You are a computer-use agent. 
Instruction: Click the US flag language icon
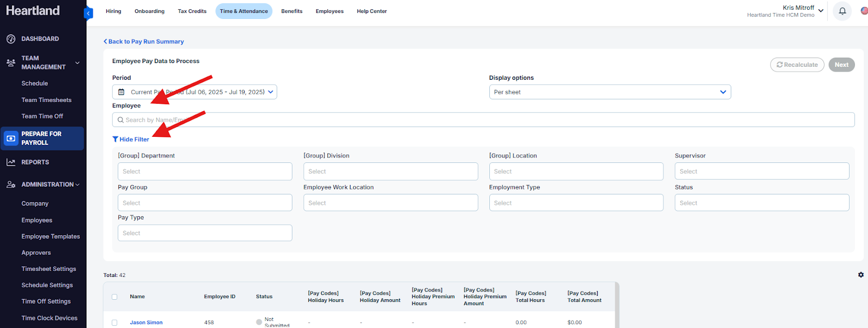(x=864, y=11)
